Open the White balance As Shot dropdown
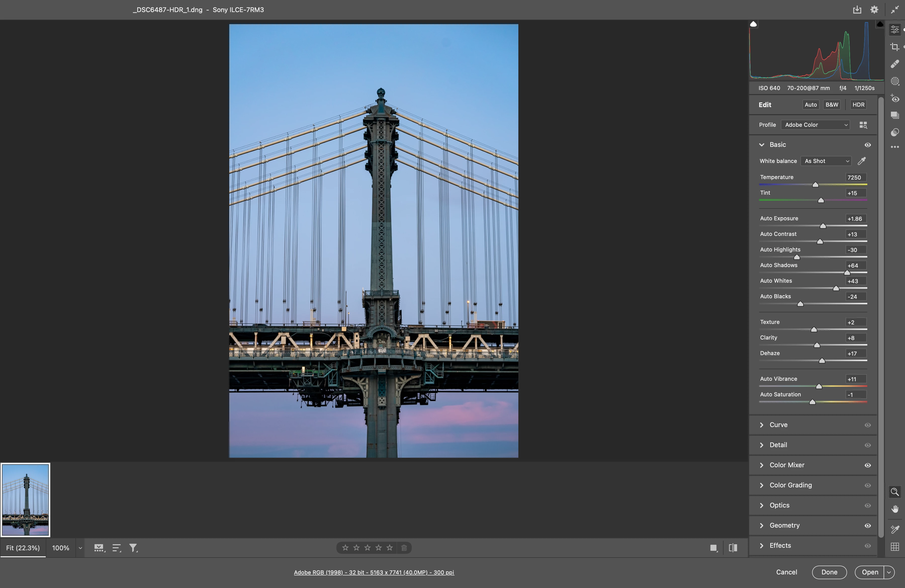905x588 pixels. 826,161
